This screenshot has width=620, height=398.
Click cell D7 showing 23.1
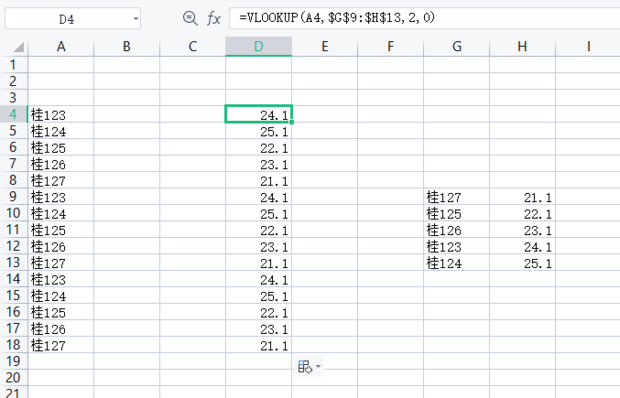[x=259, y=164]
